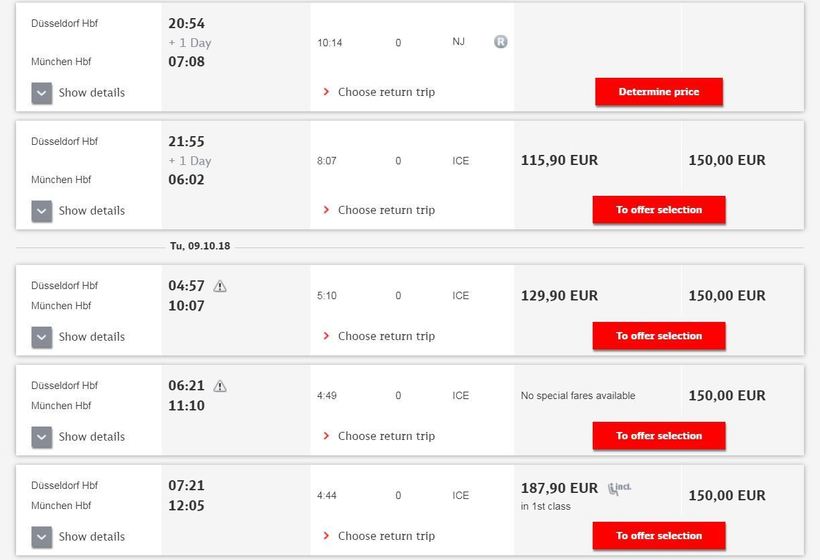
Task: Expand details arrow for 06:21 departure
Action: pos(41,437)
